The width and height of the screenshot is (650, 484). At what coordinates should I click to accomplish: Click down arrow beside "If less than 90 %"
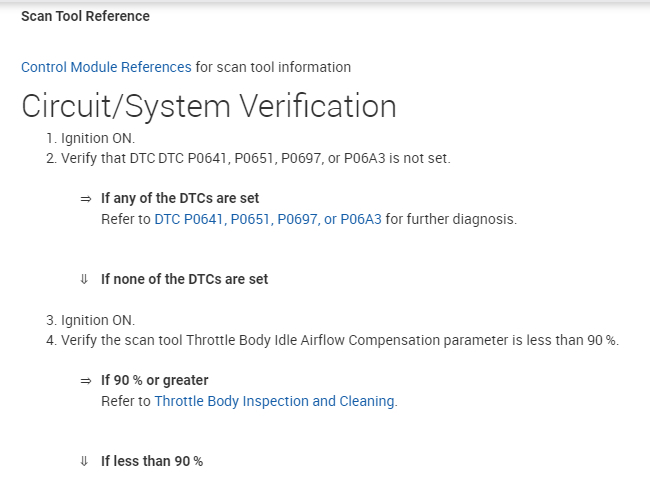click(84, 461)
